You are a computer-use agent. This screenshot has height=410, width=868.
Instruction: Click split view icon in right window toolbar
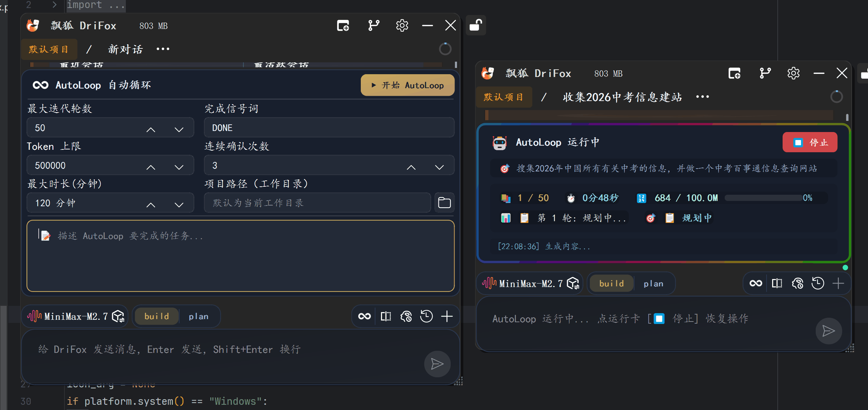[x=777, y=283]
